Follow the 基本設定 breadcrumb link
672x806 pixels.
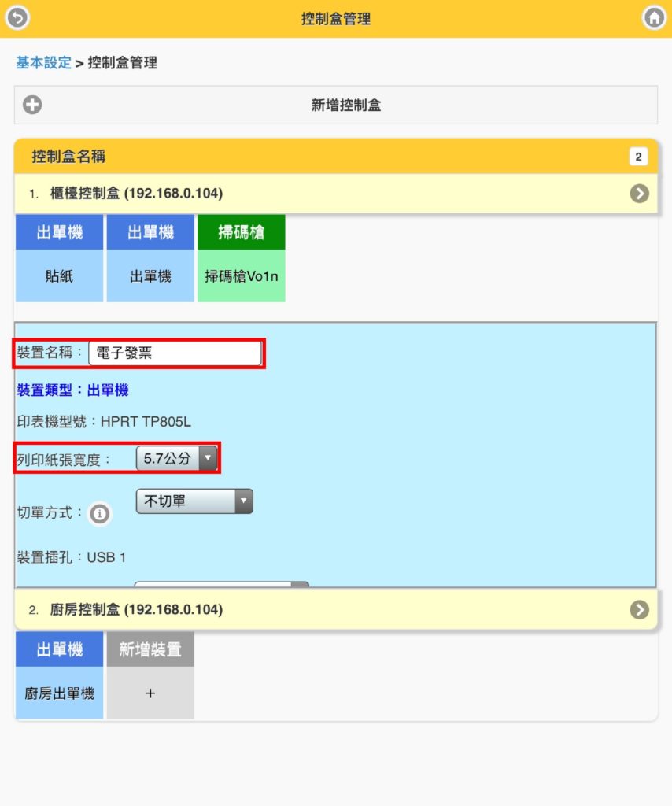[x=43, y=63]
